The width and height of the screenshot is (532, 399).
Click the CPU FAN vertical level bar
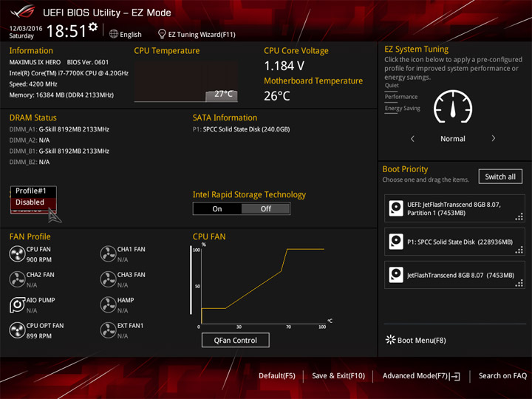coord(191,280)
